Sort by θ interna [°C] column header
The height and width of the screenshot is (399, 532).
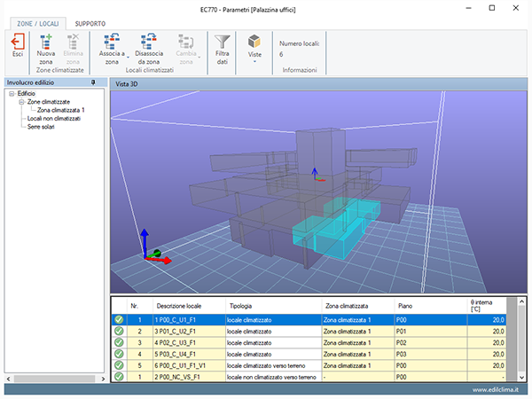coord(487,306)
